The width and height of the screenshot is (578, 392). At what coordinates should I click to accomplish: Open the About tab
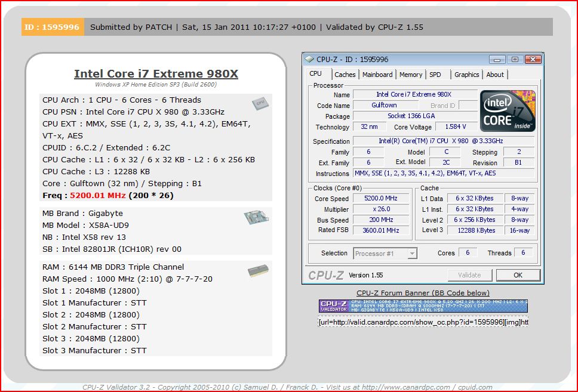[x=495, y=75]
